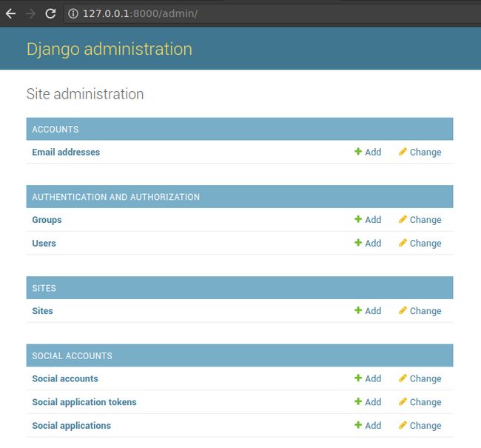Viewport: 481px width, 448px height.
Task: Click Add link for Groups
Action: [x=373, y=219]
